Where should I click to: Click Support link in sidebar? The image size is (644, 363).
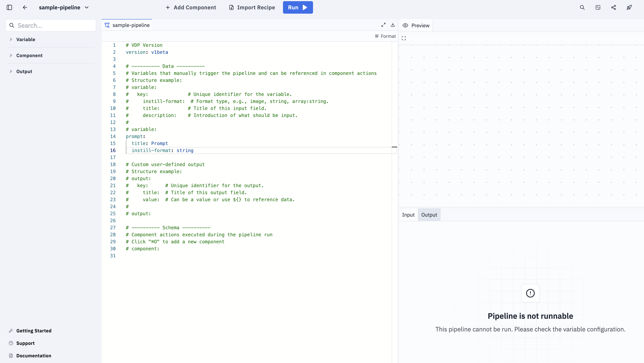point(25,343)
